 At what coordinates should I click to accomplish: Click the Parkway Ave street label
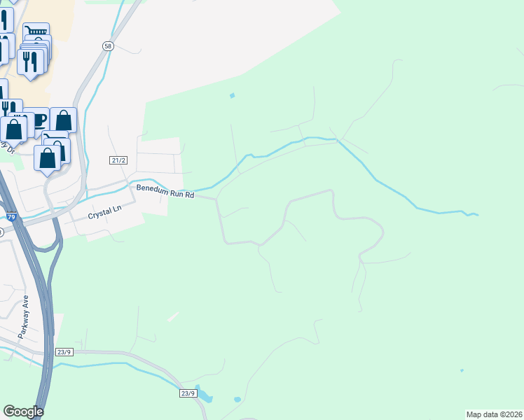[23, 317]
